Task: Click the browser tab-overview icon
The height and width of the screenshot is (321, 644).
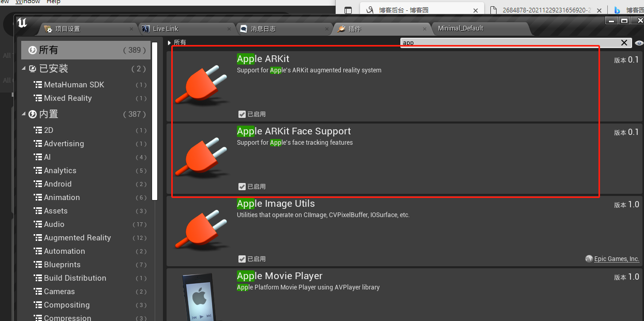Action: 348,10
